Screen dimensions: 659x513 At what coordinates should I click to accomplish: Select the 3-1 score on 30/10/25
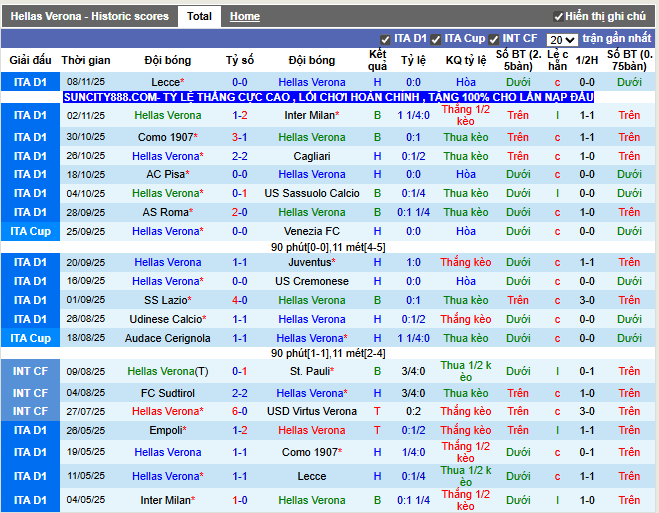[x=240, y=137]
